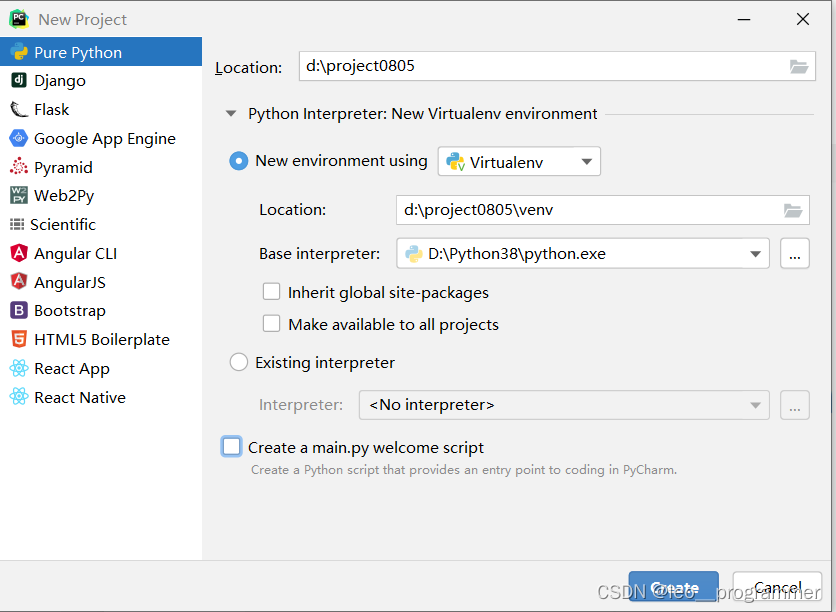This screenshot has width=836, height=612.
Task: Enable Inherit global site-packages checkbox
Action: pos(271,292)
